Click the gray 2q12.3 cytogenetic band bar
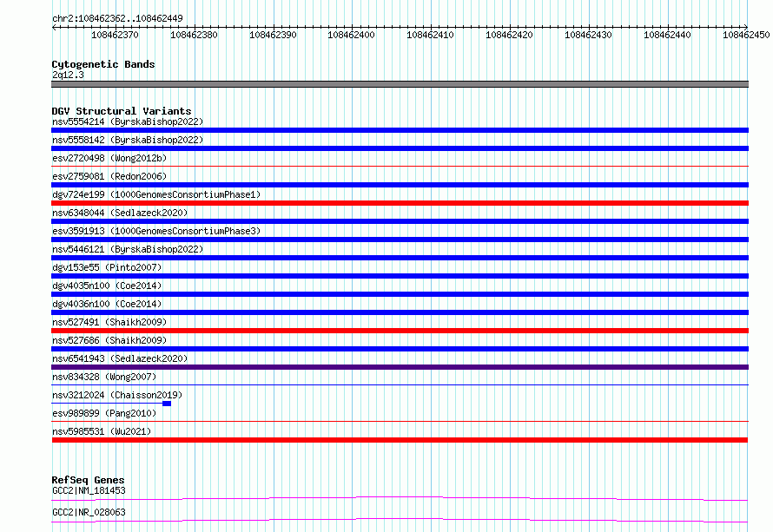The image size is (773, 532). pyautogui.click(x=400, y=84)
